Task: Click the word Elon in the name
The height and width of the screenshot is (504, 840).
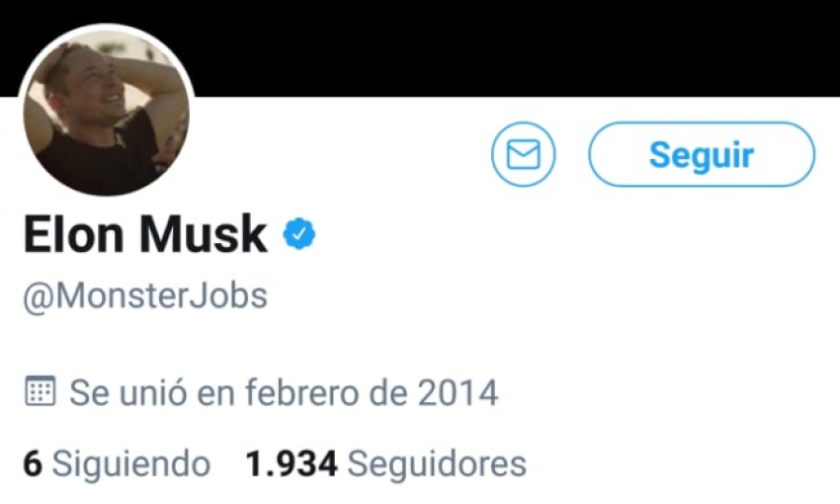Action: point(74,234)
